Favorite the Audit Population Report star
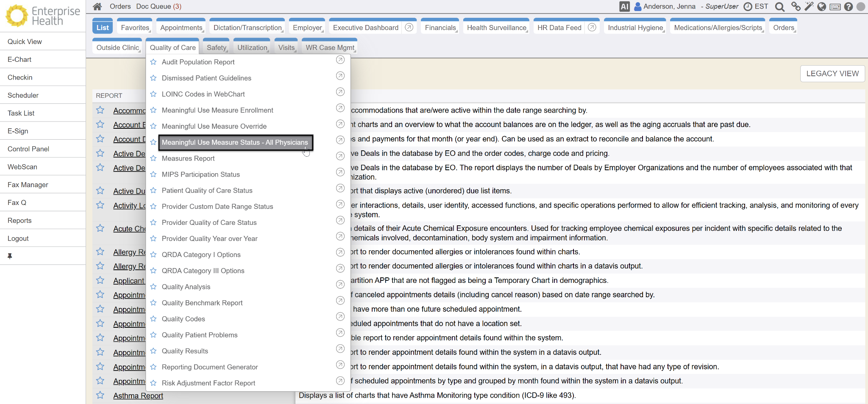This screenshot has height=404, width=868. click(153, 62)
